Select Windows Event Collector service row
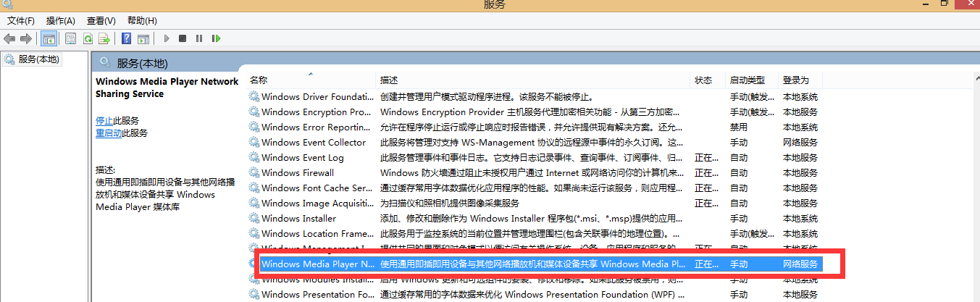The image size is (980, 302). (535, 142)
